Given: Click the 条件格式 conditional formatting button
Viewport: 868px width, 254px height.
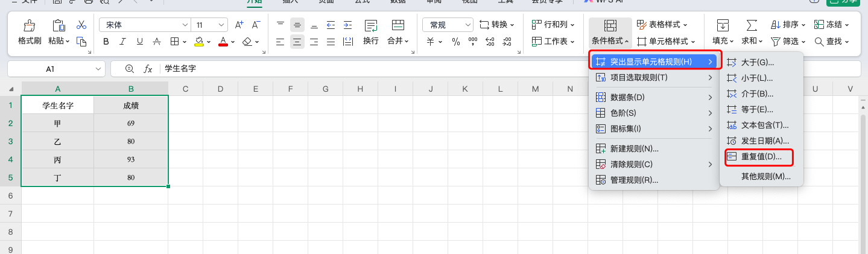Looking at the screenshot, I should (x=610, y=31).
